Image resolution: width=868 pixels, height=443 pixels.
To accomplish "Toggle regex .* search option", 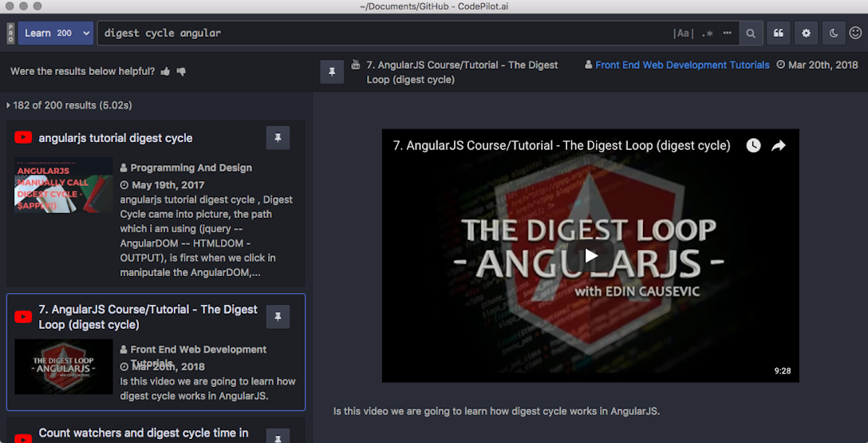I will (707, 34).
